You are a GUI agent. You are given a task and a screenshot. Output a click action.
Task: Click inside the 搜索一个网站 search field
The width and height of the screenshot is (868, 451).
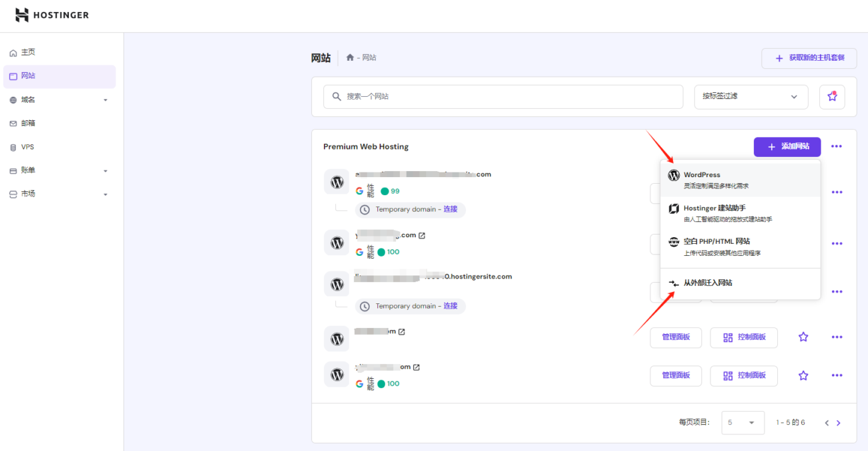(x=467, y=96)
